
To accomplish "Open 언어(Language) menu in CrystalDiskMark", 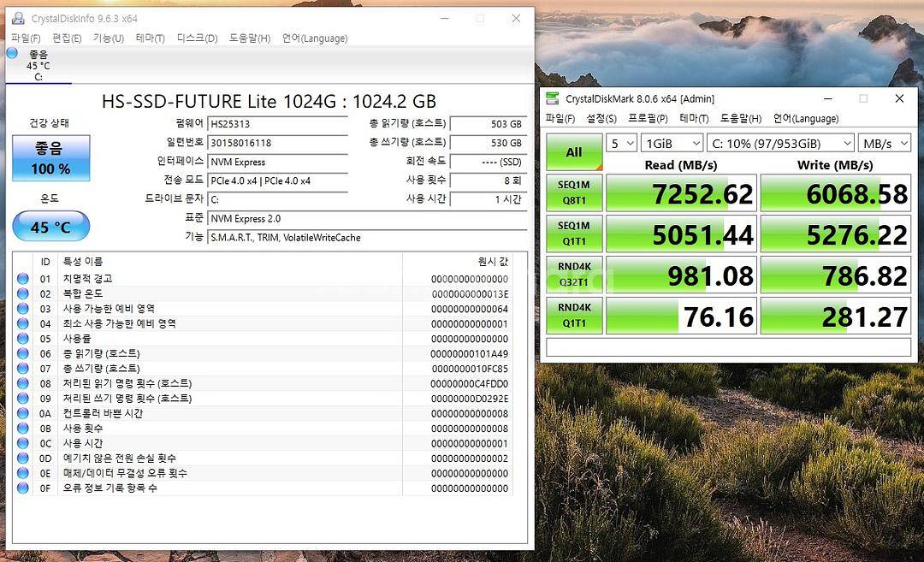I will pos(806,118).
